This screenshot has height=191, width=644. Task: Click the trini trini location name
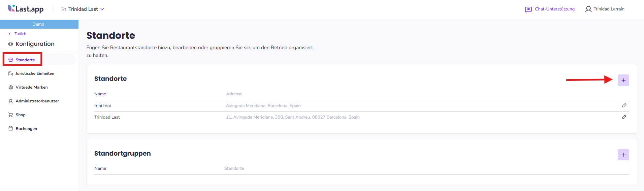[102, 106]
